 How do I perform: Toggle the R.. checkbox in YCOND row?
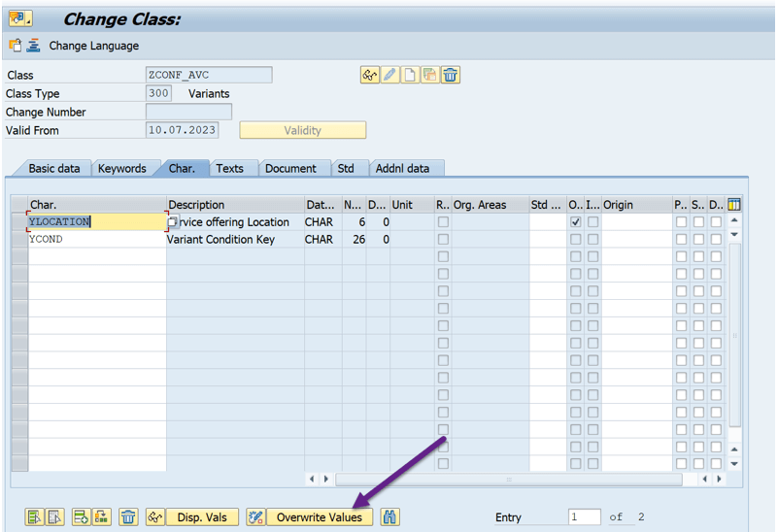[443, 239]
